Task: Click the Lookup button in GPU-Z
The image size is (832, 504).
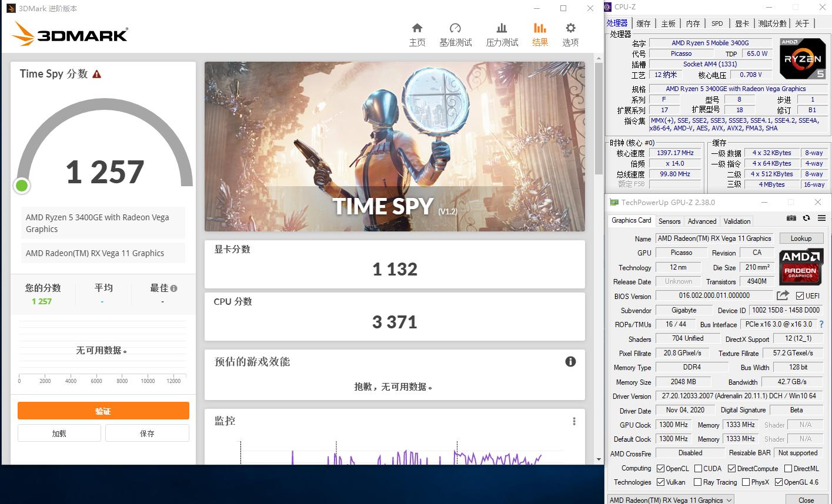Action: [801, 238]
